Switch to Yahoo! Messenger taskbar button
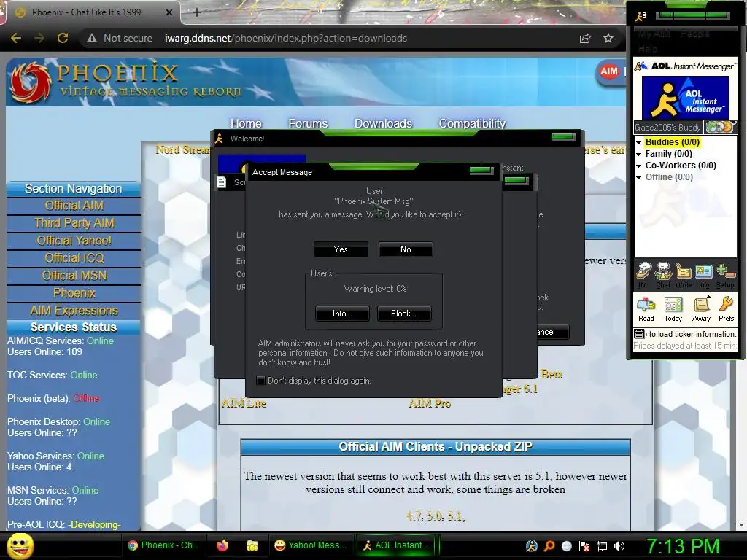The width and height of the screenshot is (747, 560). tap(312, 545)
